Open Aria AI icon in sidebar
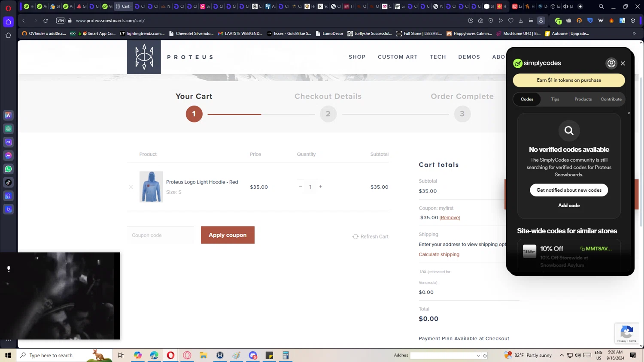 pyautogui.click(x=8, y=115)
